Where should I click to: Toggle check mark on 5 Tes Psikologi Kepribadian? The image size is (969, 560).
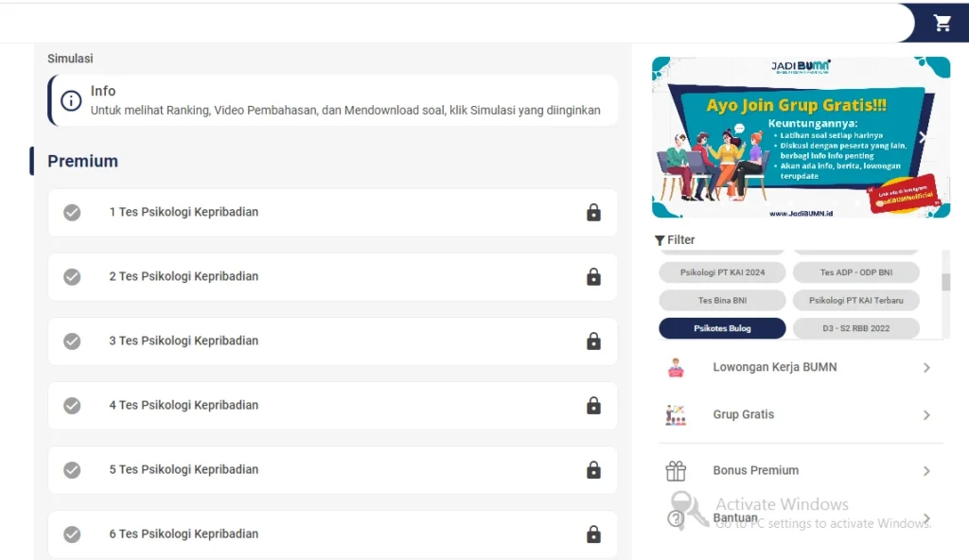tap(72, 469)
